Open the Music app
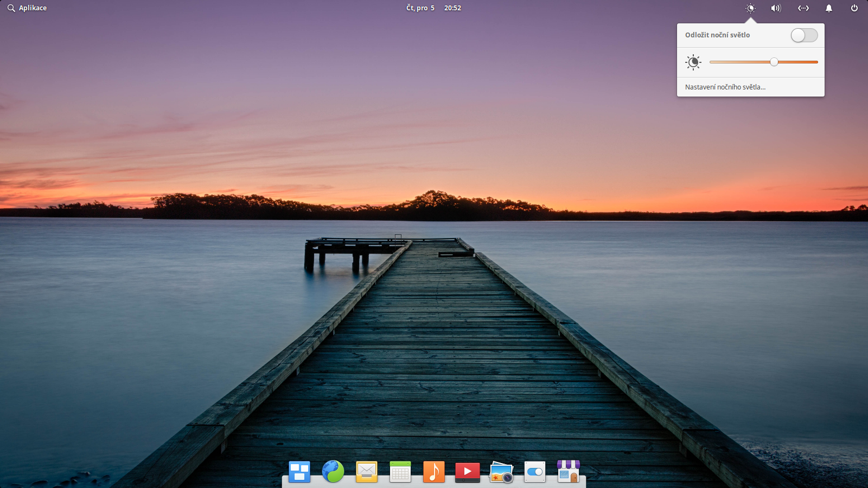 point(434,472)
